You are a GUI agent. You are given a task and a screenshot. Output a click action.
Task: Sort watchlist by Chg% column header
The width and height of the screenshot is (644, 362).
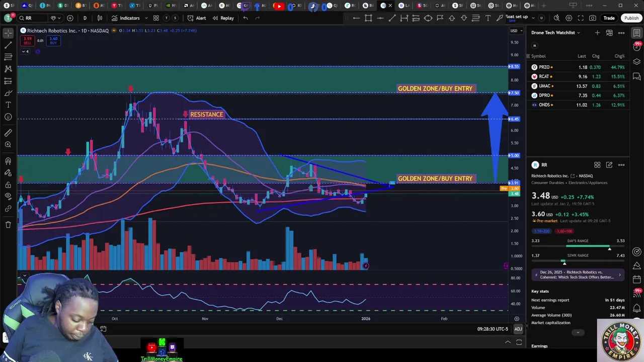(619, 56)
